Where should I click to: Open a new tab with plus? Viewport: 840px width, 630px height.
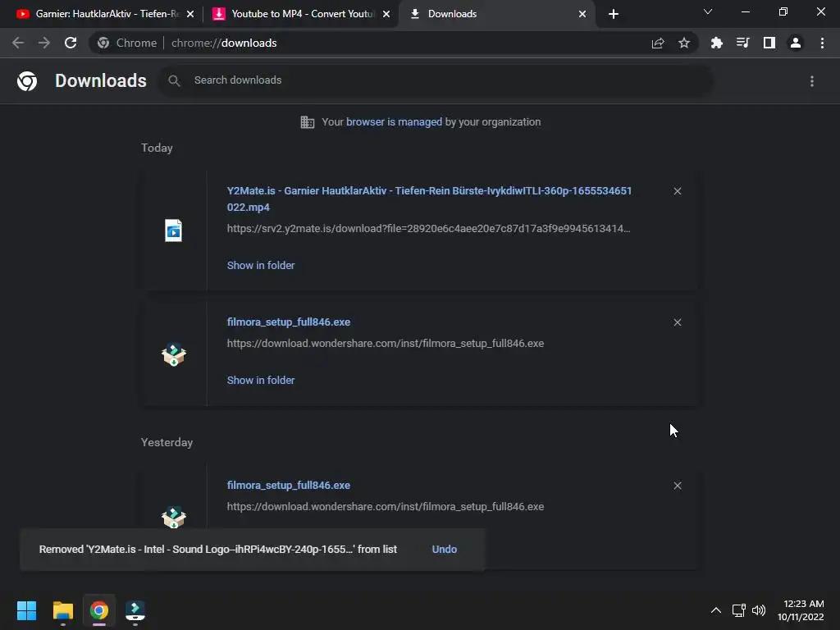pos(614,14)
